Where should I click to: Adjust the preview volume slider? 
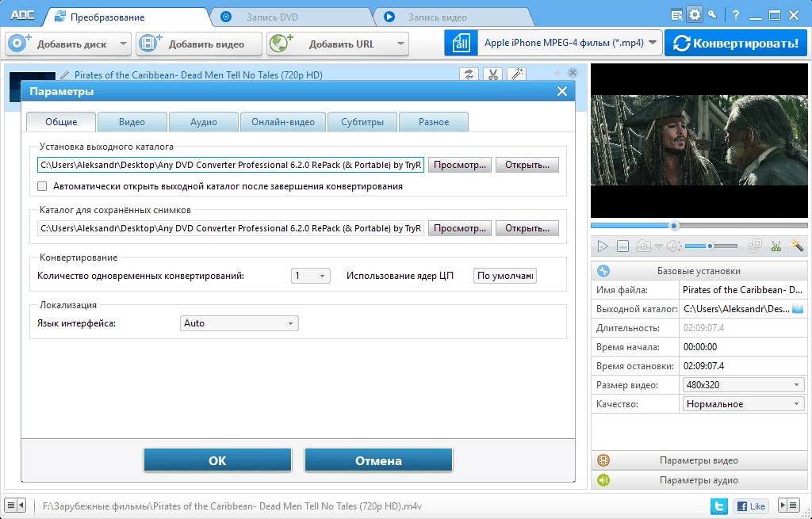711,246
